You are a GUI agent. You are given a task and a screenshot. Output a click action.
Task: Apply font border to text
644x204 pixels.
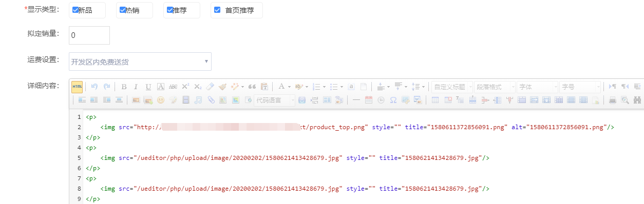tap(161, 87)
